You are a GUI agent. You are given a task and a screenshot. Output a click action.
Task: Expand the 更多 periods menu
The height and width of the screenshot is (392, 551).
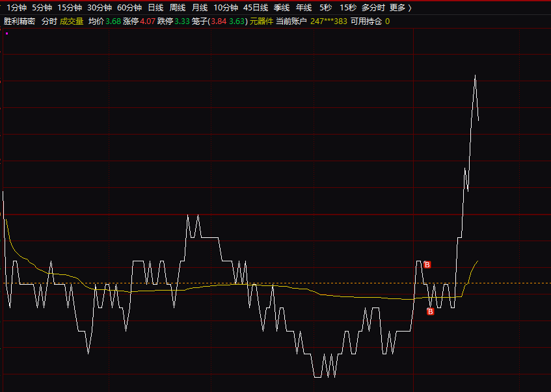point(400,7)
